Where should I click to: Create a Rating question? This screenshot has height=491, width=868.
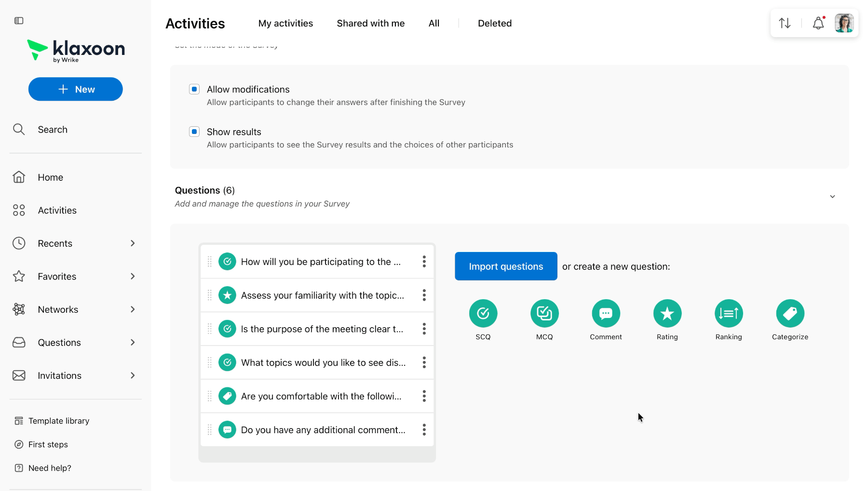[x=667, y=314]
